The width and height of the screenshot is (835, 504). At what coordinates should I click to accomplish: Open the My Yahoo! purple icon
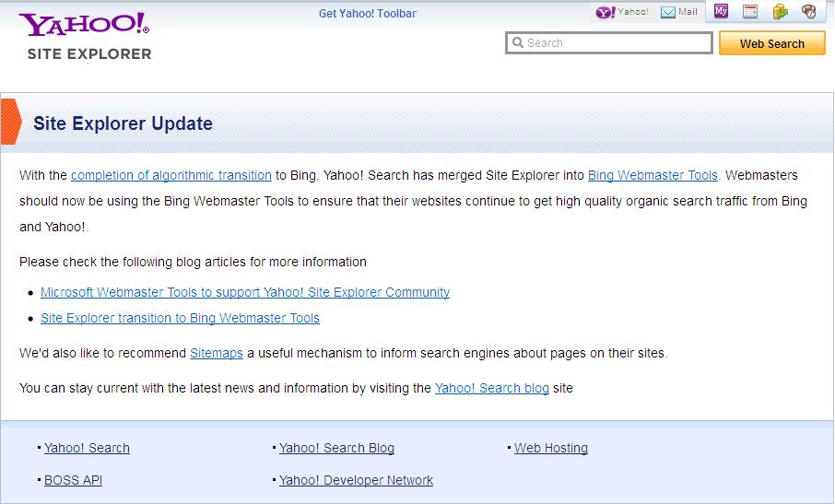pos(721,11)
